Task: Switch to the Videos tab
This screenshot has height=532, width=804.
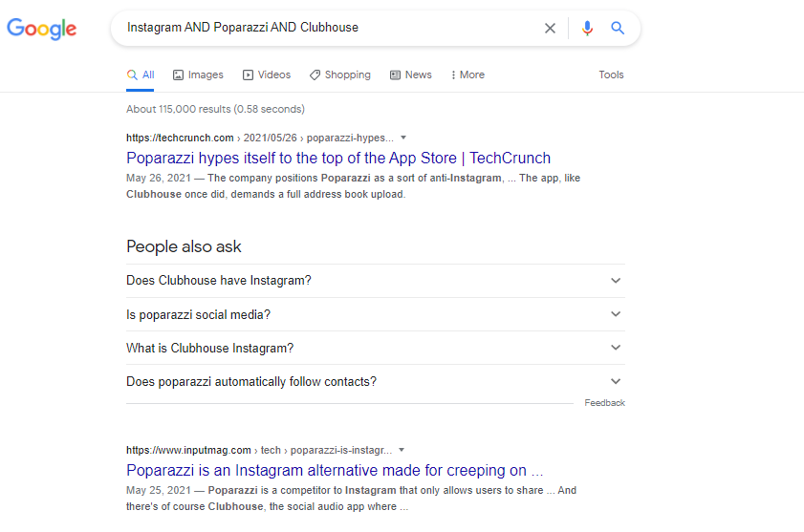Action: point(267,74)
